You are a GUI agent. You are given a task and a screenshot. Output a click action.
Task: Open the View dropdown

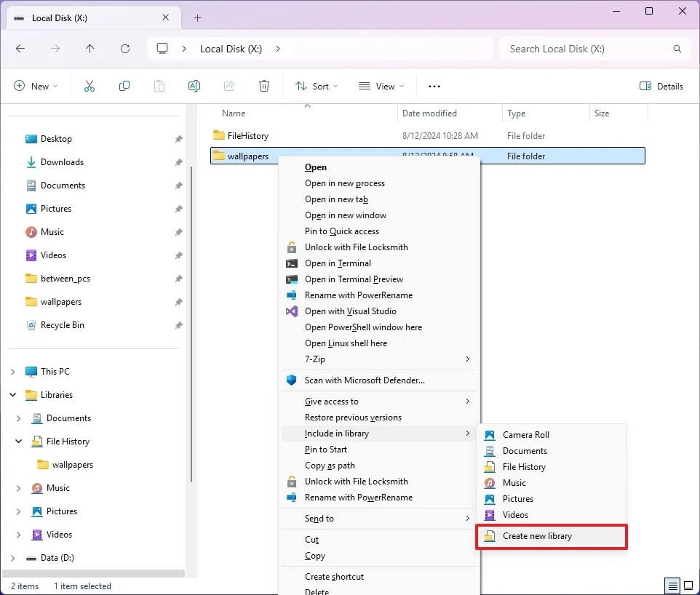pos(381,86)
